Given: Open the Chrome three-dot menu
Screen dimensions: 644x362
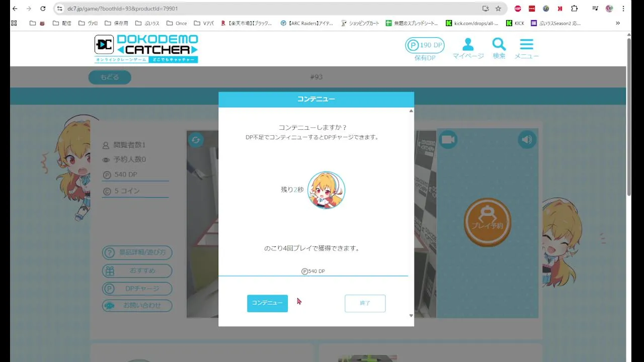Looking at the screenshot, I should (x=623, y=9).
